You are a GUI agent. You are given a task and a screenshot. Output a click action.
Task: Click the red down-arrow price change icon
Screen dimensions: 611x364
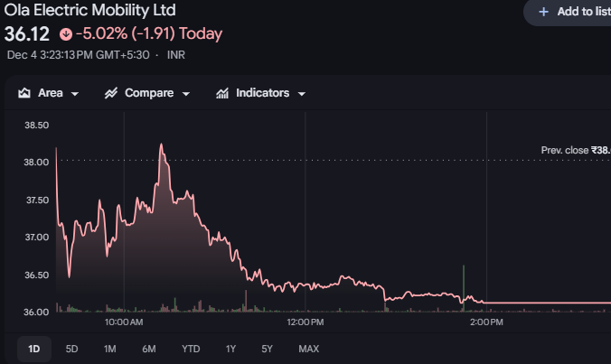pos(65,34)
